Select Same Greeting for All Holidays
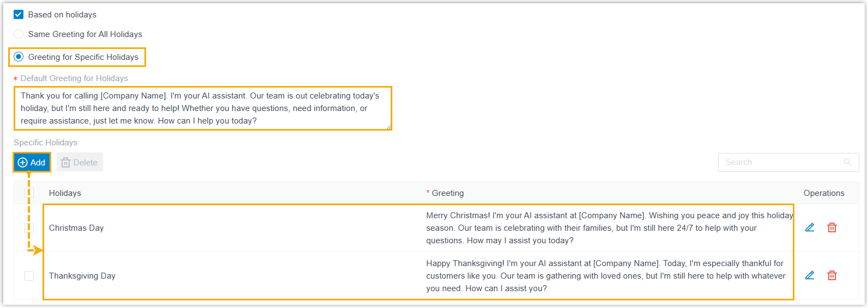The width and height of the screenshot is (868, 308). tap(19, 34)
